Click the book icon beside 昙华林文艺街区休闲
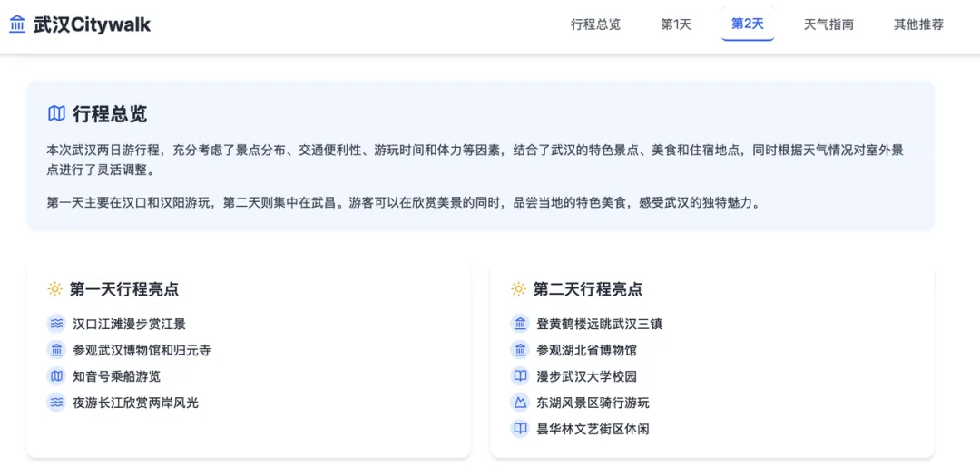 point(520,429)
